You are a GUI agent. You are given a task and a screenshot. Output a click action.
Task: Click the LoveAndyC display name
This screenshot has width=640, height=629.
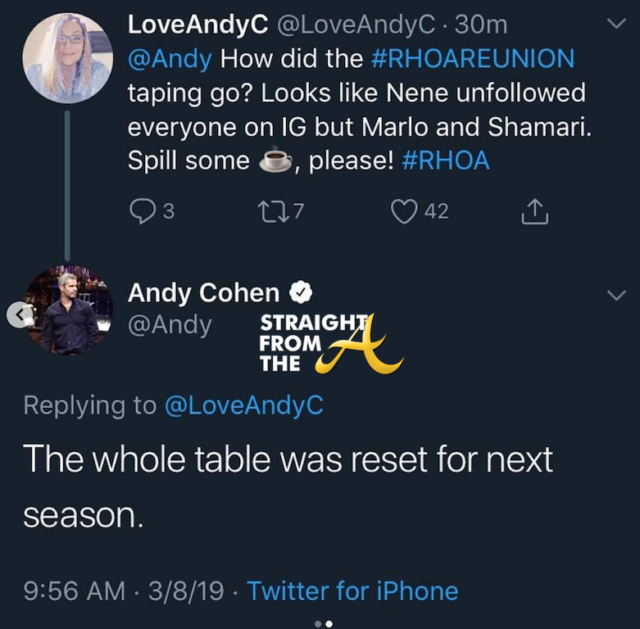click(187, 24)
